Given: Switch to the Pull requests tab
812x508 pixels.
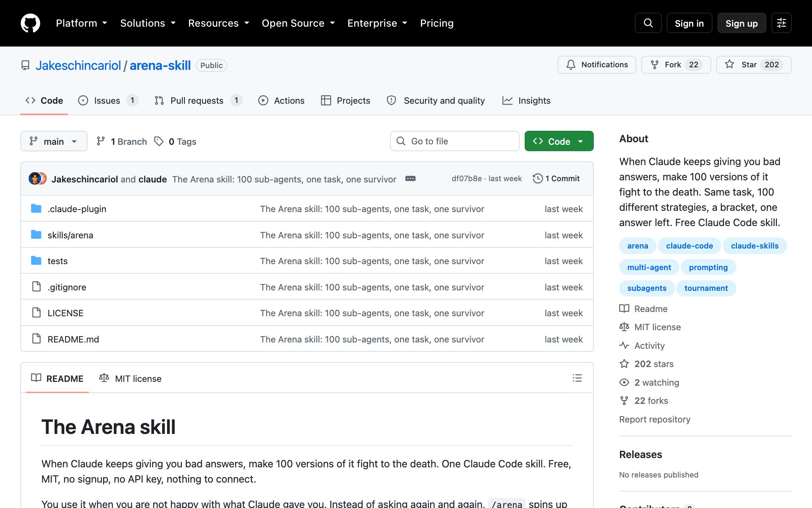Looking at the screenshot, I should point(198,101).
